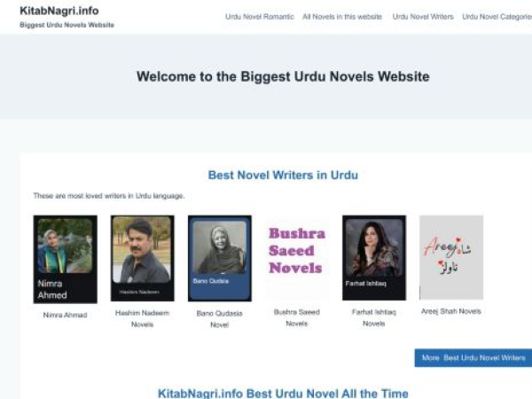Follow the Nimra Ahmad text link

65,315
